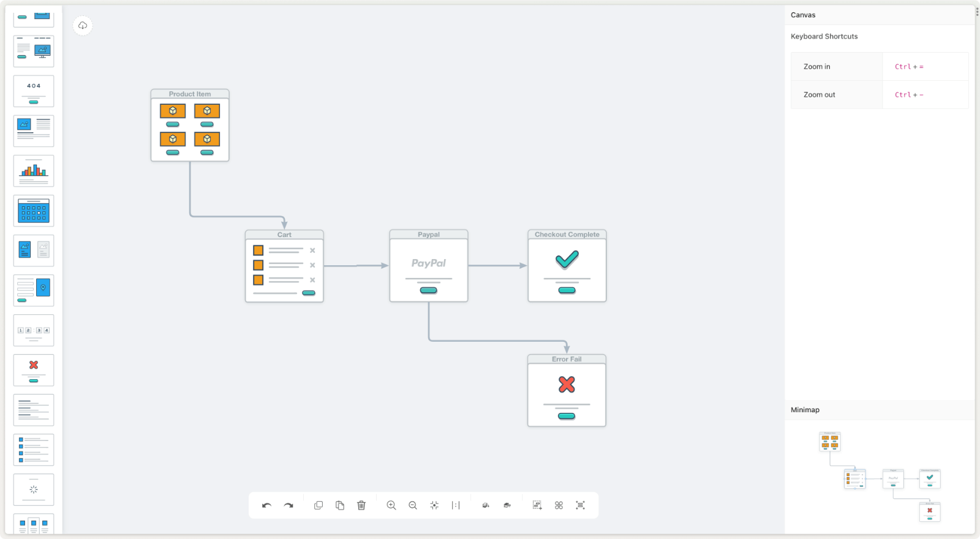Click the add group icon in the toolbar
This screenshot has height=539, width=980.
point(537,505)
